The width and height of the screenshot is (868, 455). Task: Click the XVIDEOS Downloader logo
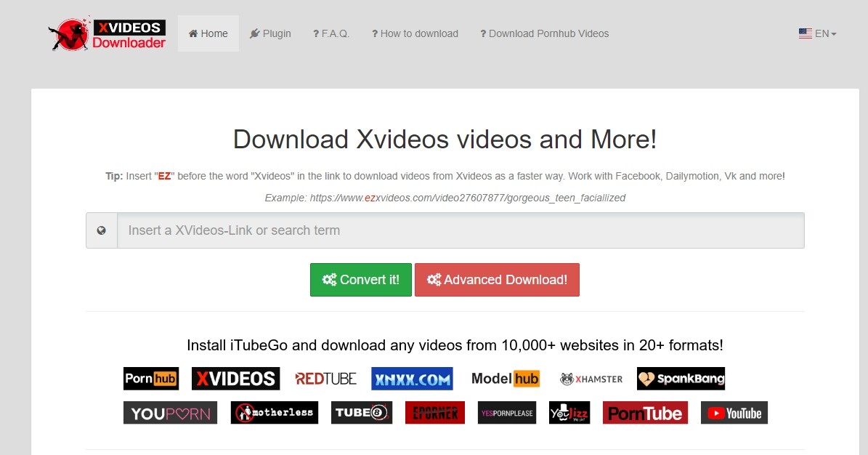[x=107, y=32]
